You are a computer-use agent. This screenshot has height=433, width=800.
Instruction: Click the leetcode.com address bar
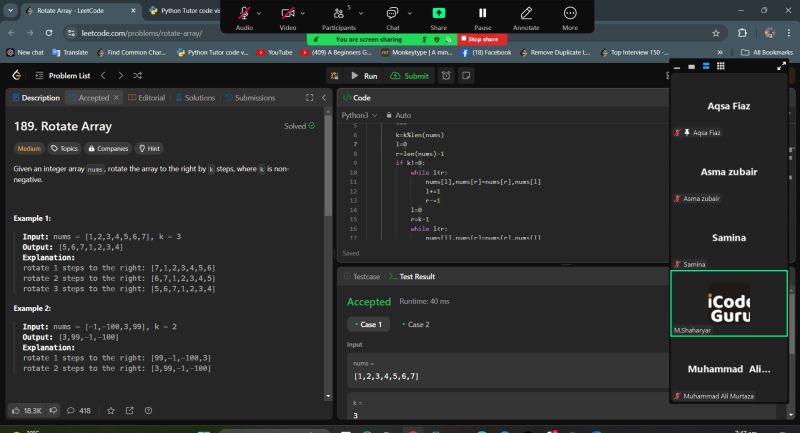141,33
